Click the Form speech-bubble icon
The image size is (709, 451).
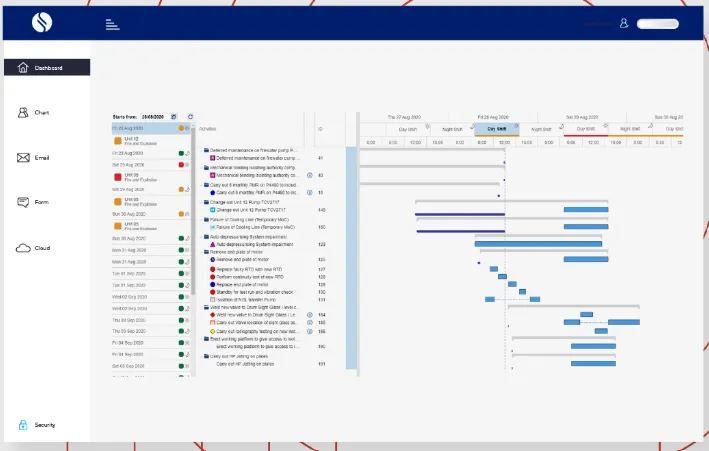pyautogui.click(x=23, y=202)
